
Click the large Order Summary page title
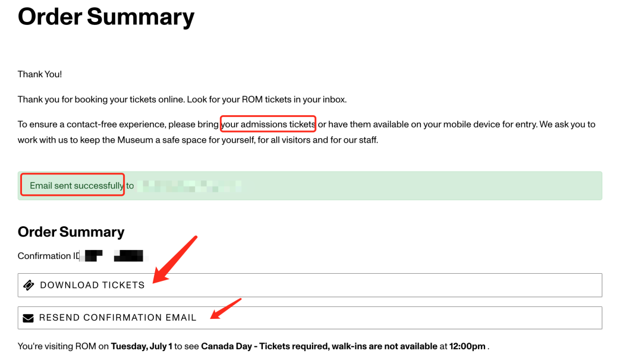click(106, 17)
